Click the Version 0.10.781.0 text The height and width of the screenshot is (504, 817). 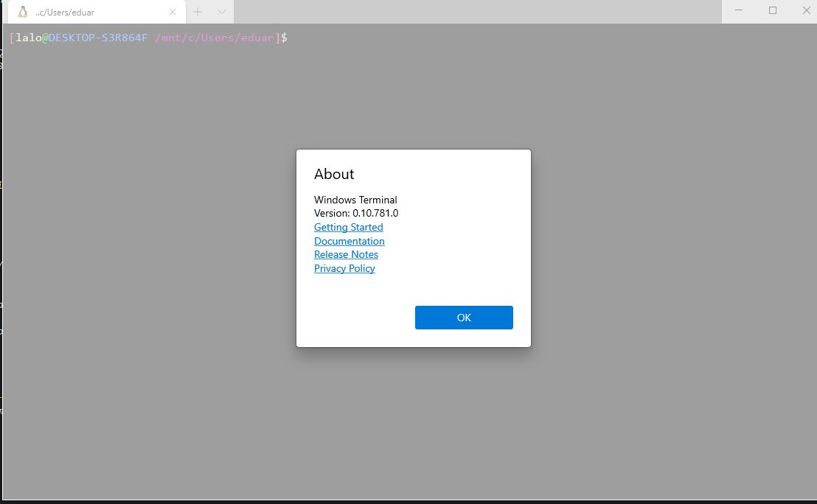click(x=356, y=213)
